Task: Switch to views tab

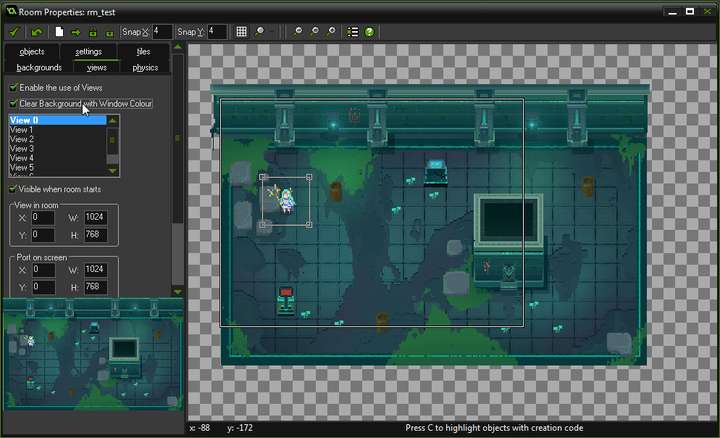Action: tap(96, 67)
